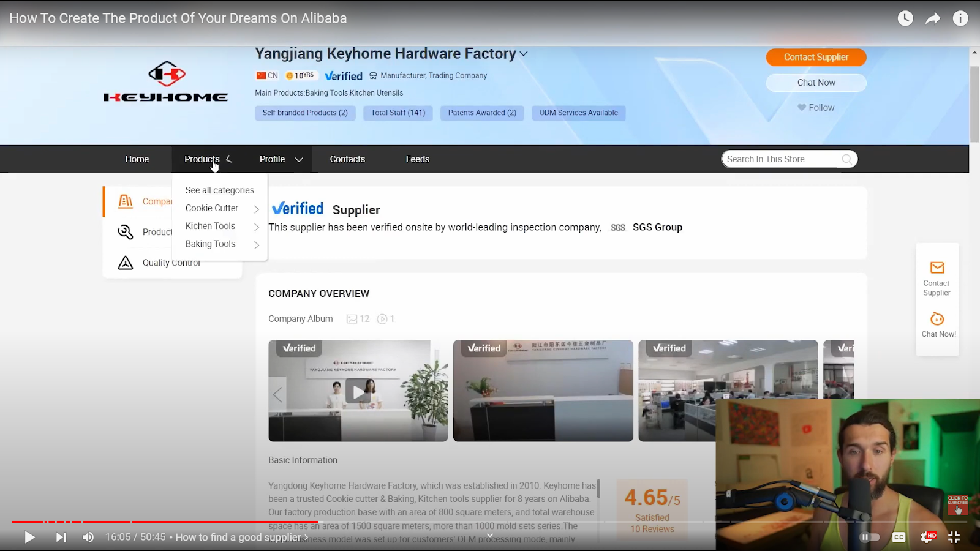
Task: Click the ODM Services Available tag
Action: pyautogui.click(x=578, y=113)
